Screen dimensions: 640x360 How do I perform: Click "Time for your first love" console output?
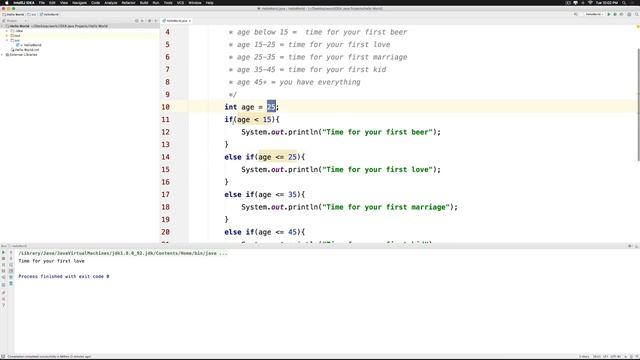[x=51, y=261]
